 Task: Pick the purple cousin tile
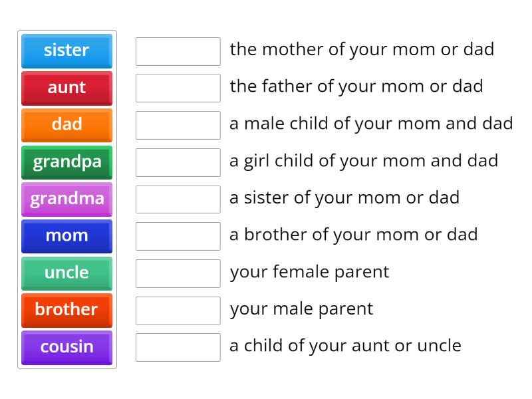pyautogui.click(x=66, y=347)
